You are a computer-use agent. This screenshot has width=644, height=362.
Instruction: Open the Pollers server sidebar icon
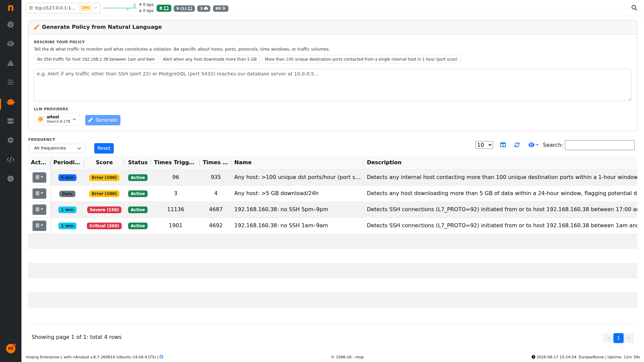pos(11,121)
